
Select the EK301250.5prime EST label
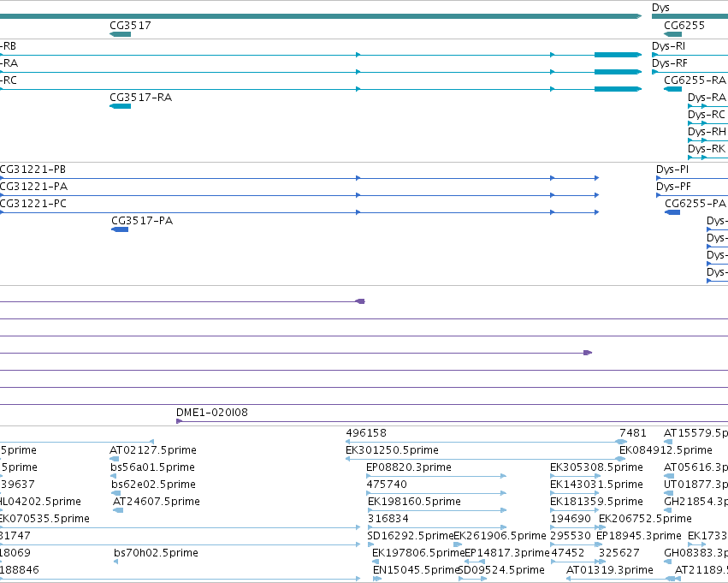[x=392, y=450]
